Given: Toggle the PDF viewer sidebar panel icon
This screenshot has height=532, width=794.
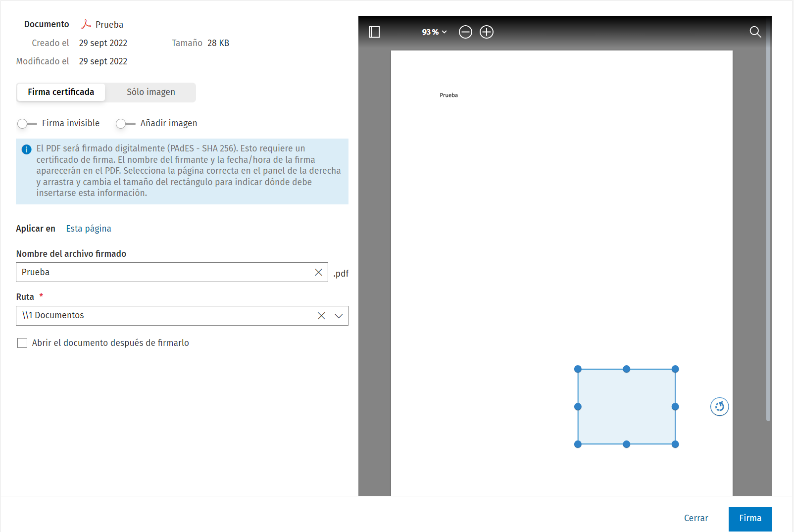Looking at the screenshot, I should pos(374,32).
